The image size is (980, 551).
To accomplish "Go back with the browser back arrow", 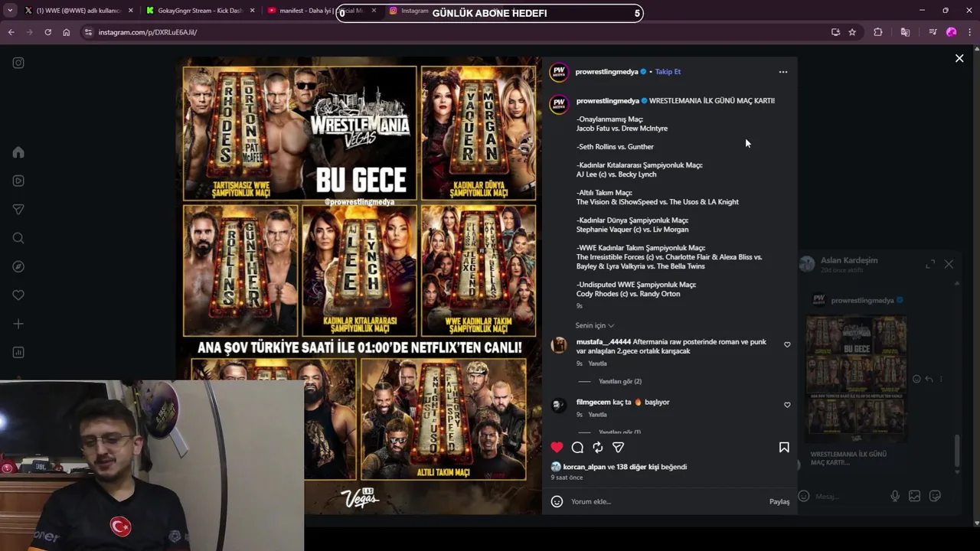I will point(11,32).
